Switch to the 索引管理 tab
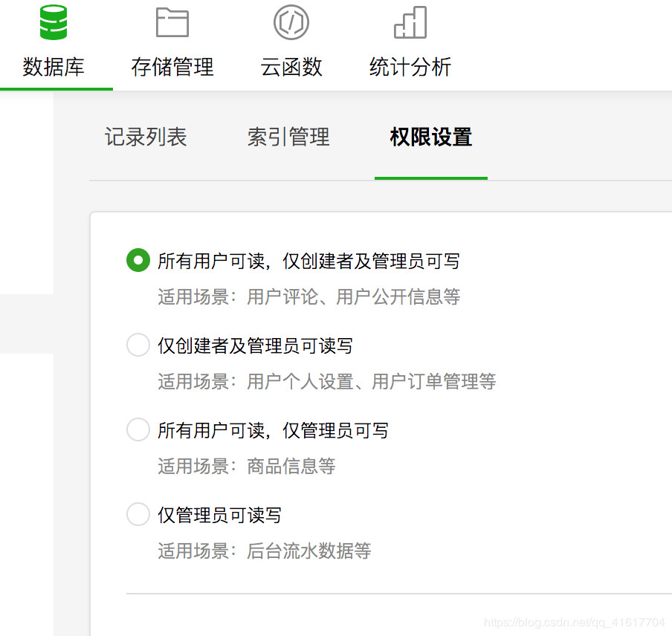 (x=288, y=137)
